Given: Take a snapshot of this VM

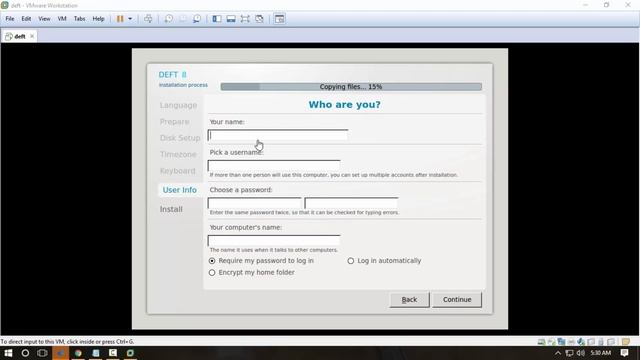Looking at the screenshot, I should 169,19.
